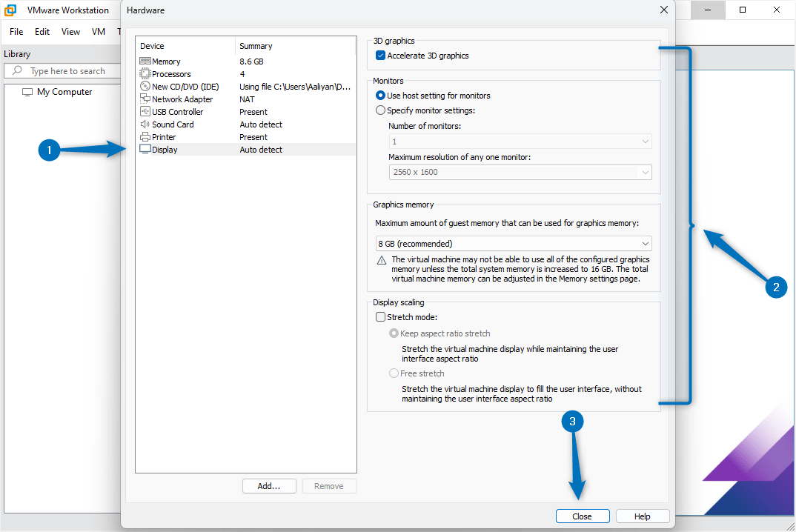
Task: Click the Add hardware button
Action: tap(268, 485)
